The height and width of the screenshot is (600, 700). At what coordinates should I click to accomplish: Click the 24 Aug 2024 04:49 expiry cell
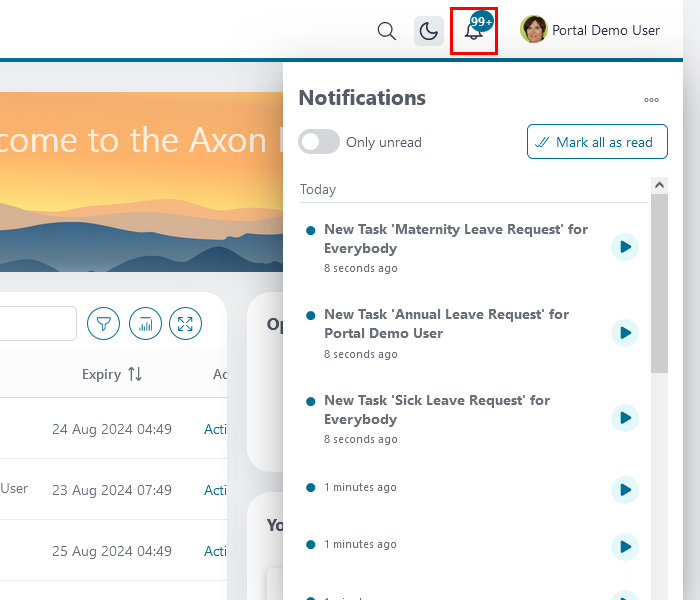[x=112, y=429]
